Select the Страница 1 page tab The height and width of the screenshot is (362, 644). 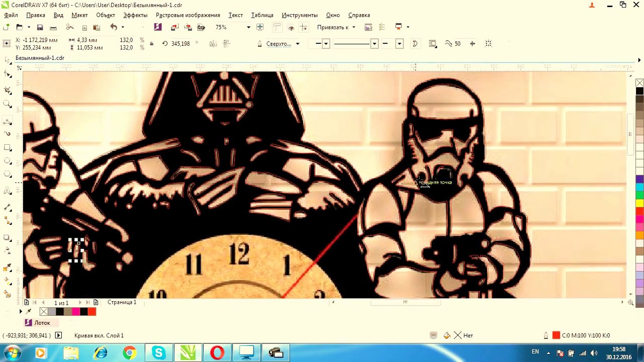click(x=122, y=302)
